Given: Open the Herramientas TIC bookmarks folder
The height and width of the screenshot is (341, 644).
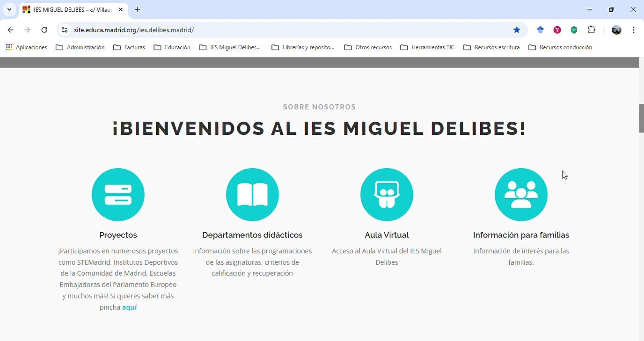Looking at the screenshot, I should (x=427, y=47).
